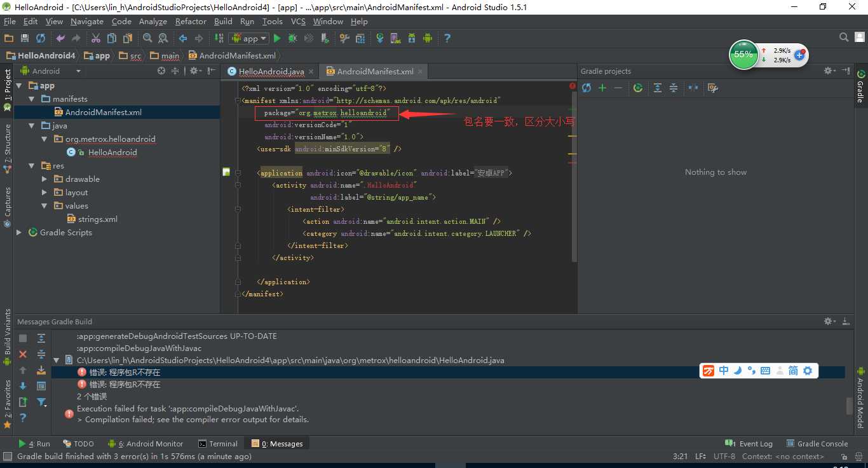This screenshot has height=468, width=868.
Task: Click the Save All toolbar icon
Action: point(25,38)
